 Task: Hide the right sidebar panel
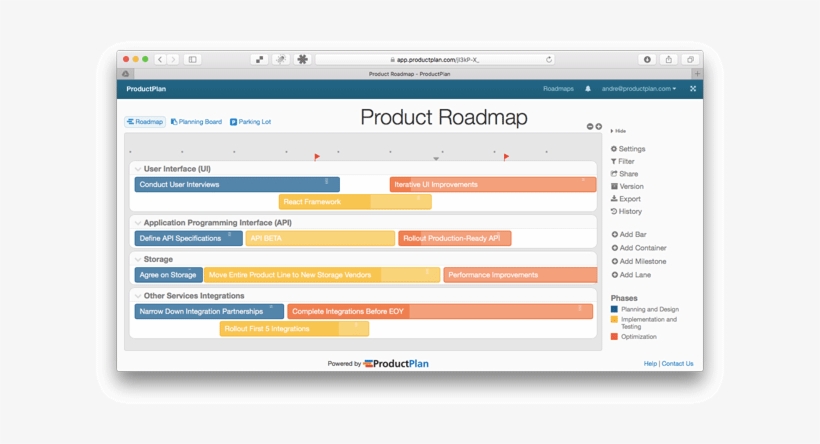(x=618, y=131)
